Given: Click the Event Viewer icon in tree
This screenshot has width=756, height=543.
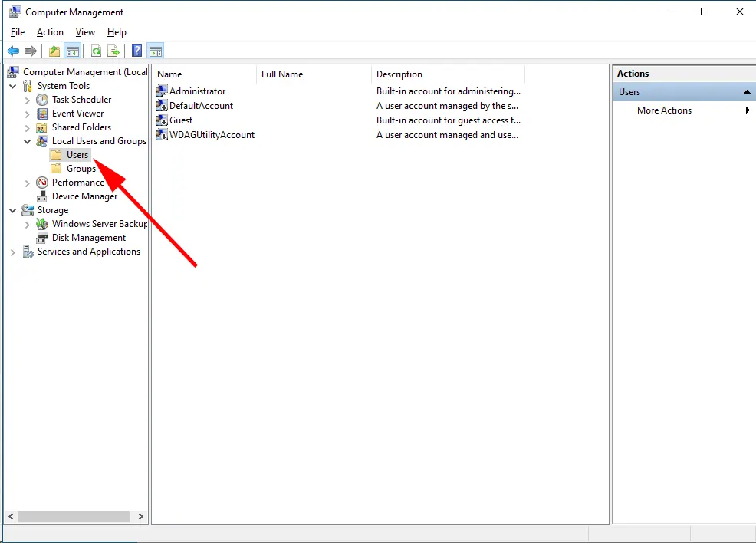Looking at the screenshot, I should coord(42,114).
